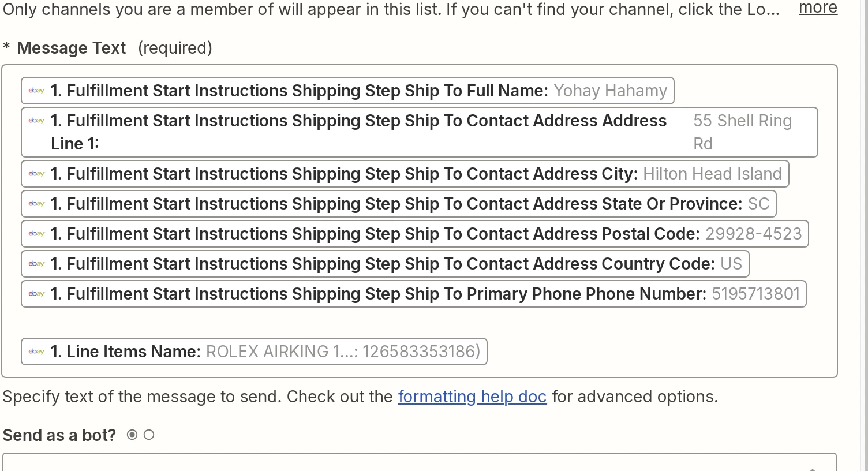Select the second 'Send as a bot?' radio
868x471 pixels.
(149, 435)
